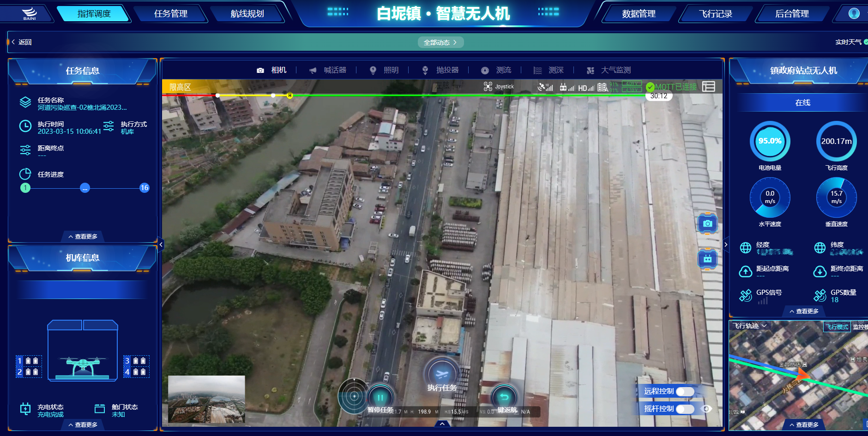The image size is (868, 436).
Task: Toggle the 摇杆控制 switch
Action: click(x=685, y=409)
